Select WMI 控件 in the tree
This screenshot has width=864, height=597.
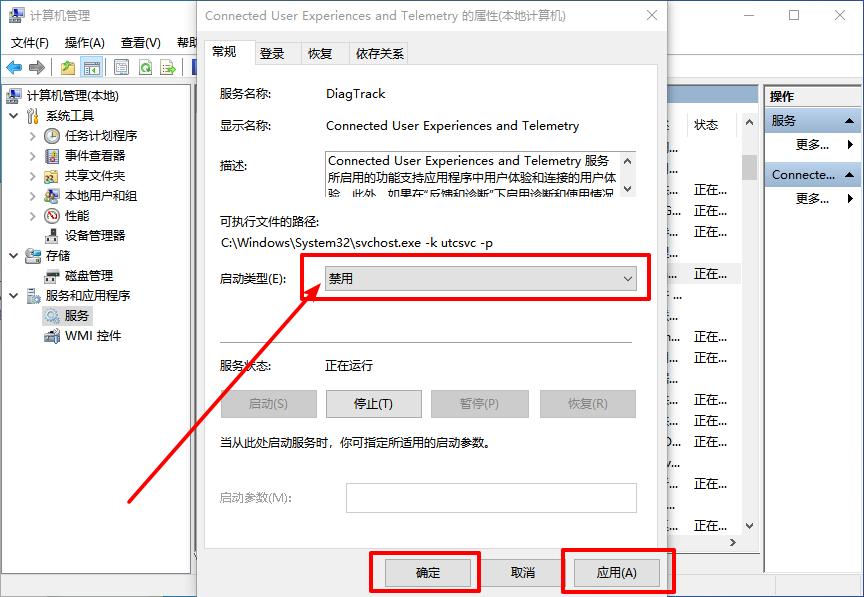(x=92, y=336)
